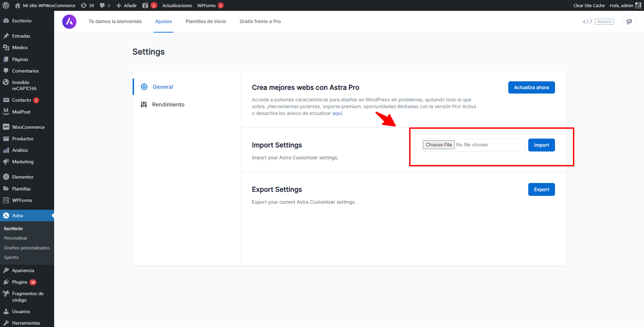This screenshot has height=327, width=644.
Task: Click the megaphone what's new icon
Action: click(x=629, y=22)
